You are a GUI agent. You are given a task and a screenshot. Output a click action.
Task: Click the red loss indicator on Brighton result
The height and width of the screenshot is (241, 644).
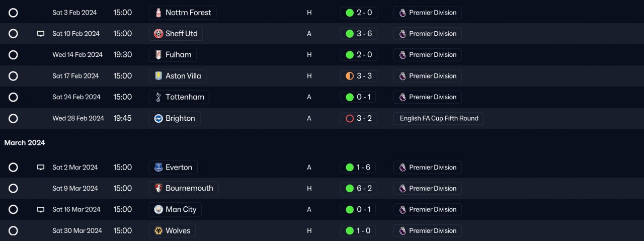pos(350,118)
